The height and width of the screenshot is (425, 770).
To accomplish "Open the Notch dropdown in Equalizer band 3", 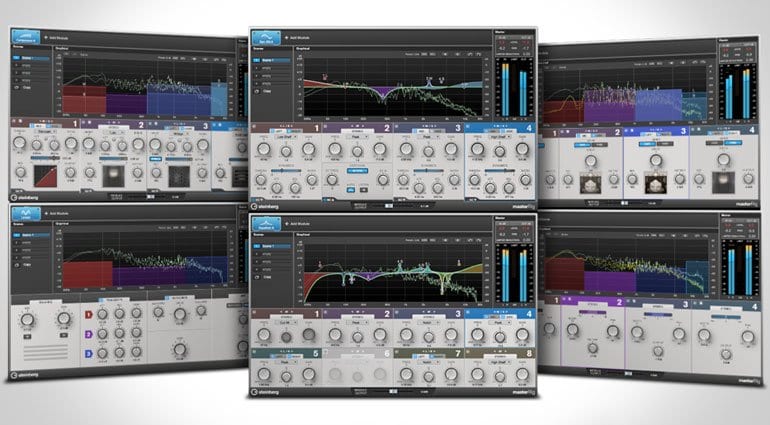I will point(429,323).
